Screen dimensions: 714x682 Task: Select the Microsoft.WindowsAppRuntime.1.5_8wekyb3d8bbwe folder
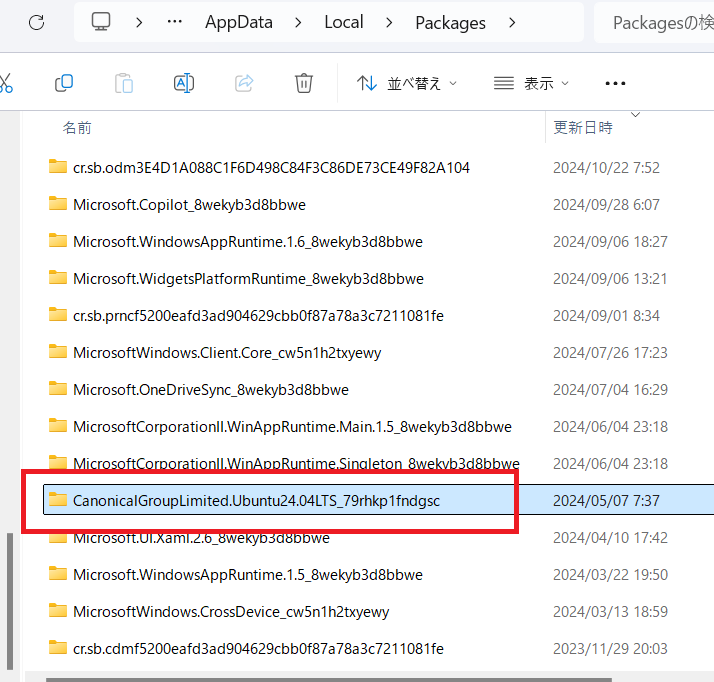(x=248, y=575)
